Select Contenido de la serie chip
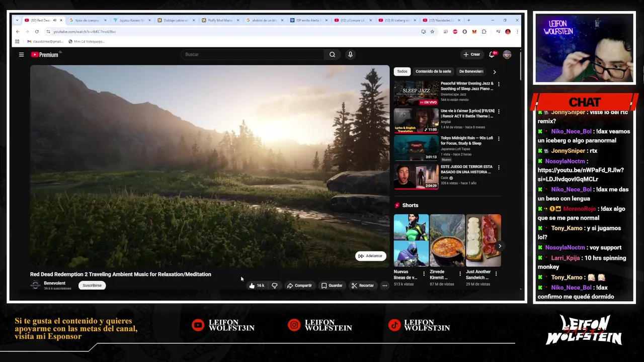 (433, 71)
